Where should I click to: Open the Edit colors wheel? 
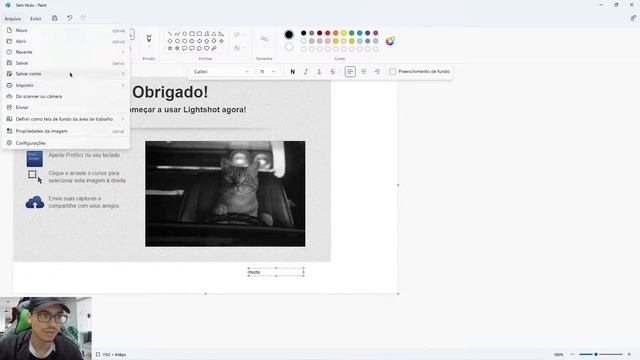click(x=390, y=41)
